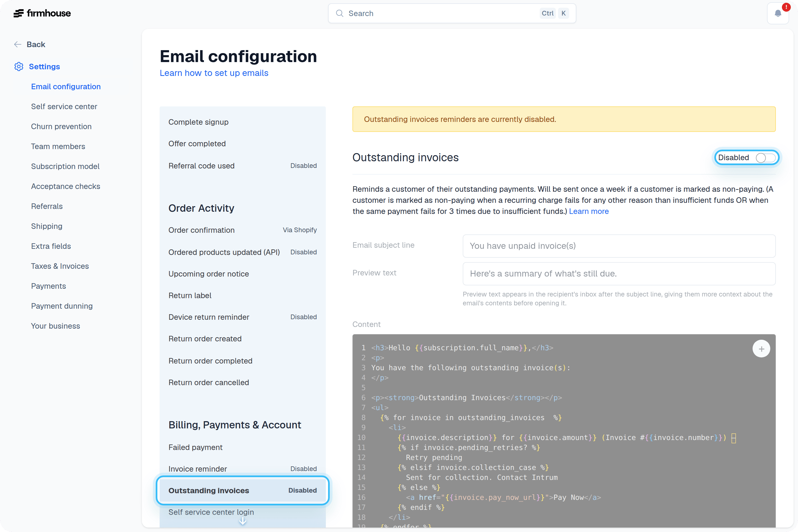The height and width of the screenshot is (532, 798).
Task: Toggle Outstanding invoices enabled switch
Action: [x=765, y=157]
